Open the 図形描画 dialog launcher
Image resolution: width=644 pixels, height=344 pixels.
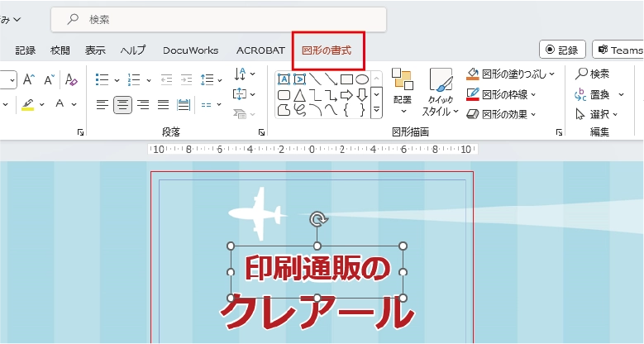point(559,132)
